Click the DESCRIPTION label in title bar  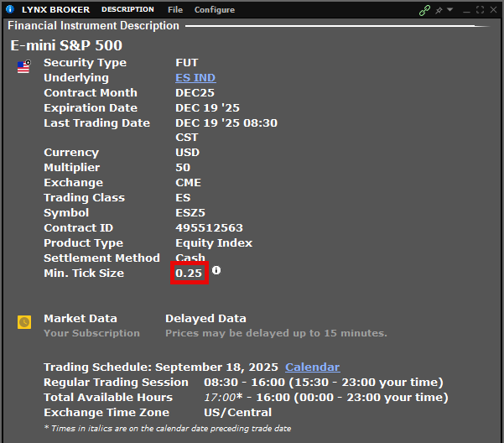(x=127, y=10)
